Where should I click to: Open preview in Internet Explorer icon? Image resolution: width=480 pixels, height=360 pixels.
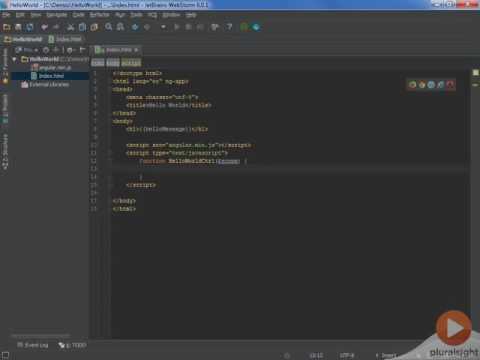(x=441, y=85)
